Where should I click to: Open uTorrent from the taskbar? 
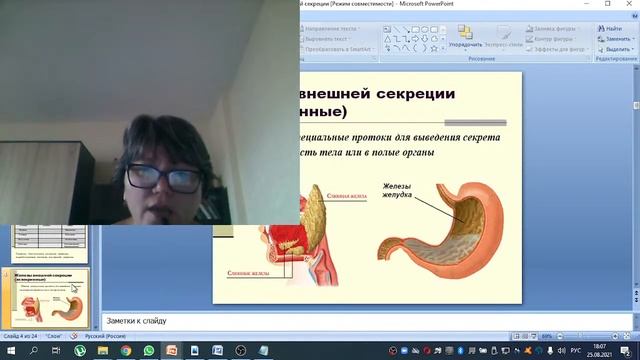click(x=80, y=351)
